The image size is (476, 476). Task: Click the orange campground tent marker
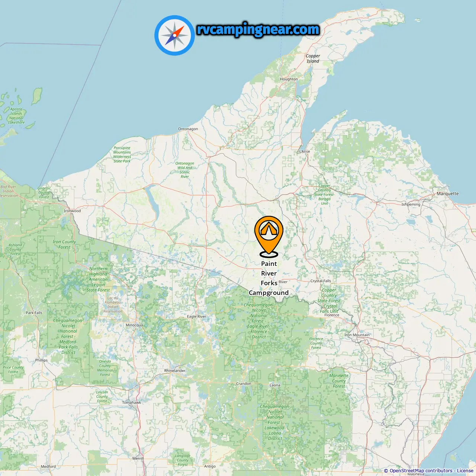pos(269,237)
